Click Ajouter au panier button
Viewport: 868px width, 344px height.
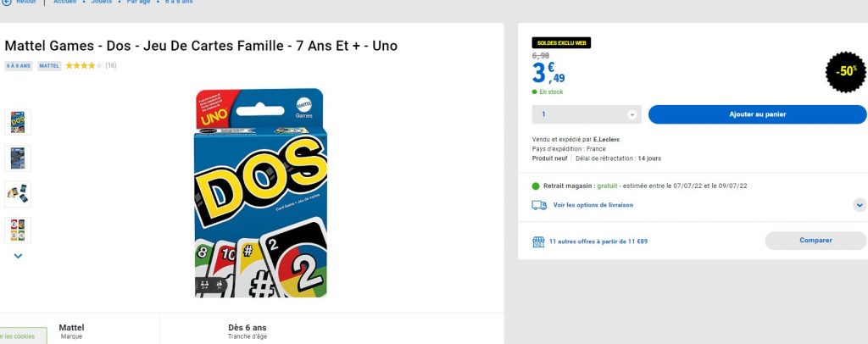pos(757,114)
